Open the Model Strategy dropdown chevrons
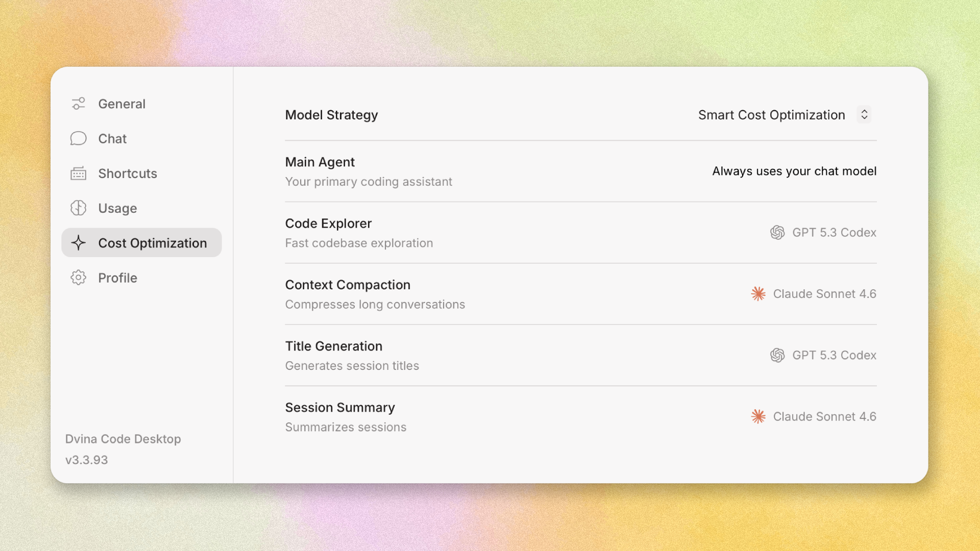Screen dimensions: 980x551 864,115
